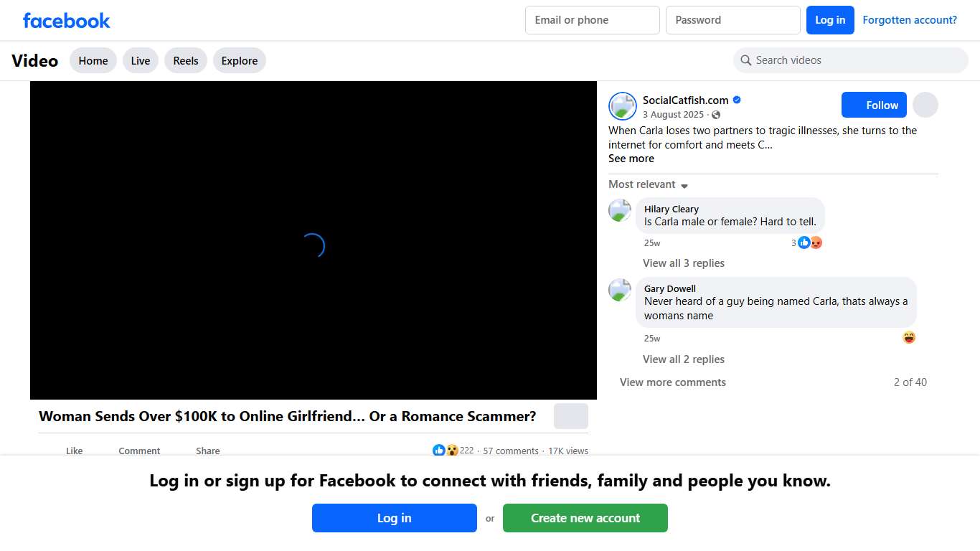Click the Forgotten account? link
The height and width of the screenshot is (551, 980).
(x=909, y=20)
